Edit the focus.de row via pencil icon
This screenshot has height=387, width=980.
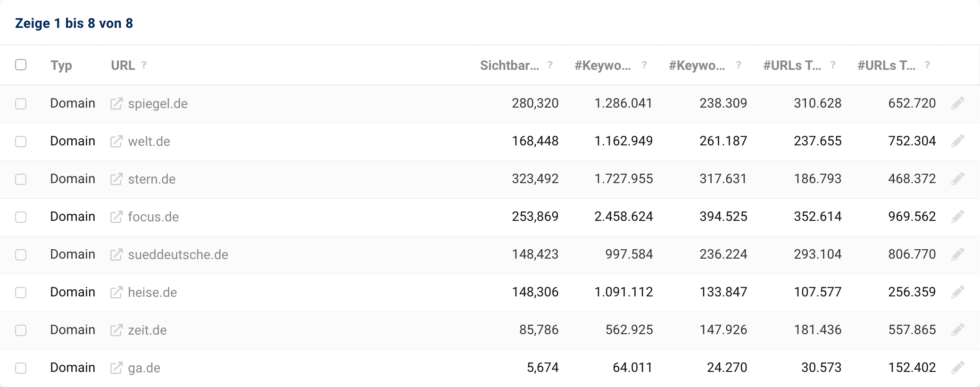pos(957,217)
